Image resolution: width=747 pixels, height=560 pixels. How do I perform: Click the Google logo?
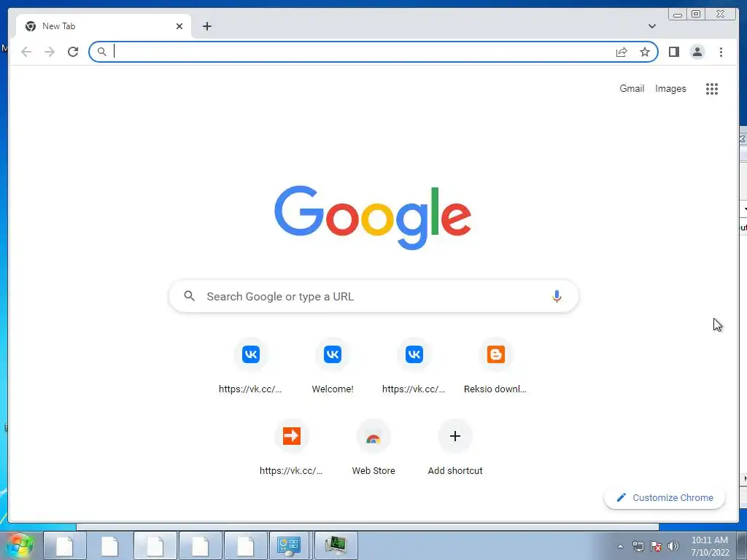(x=373, y=217)
